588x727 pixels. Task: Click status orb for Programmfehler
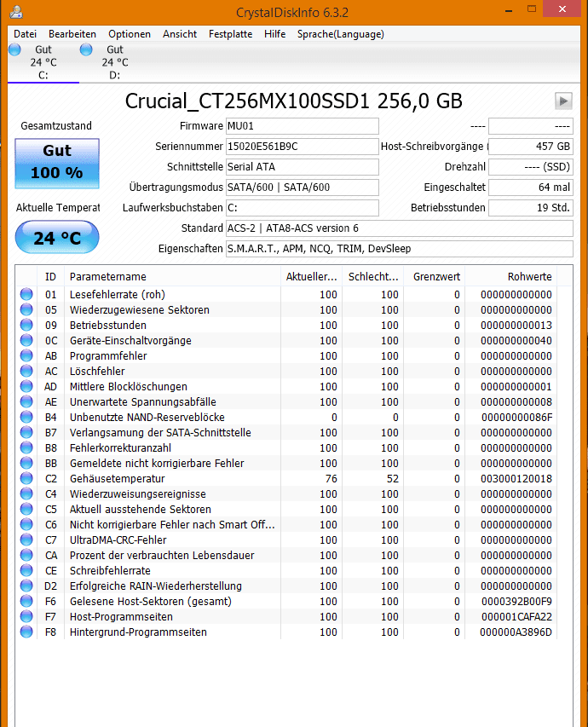click(26, 355)
